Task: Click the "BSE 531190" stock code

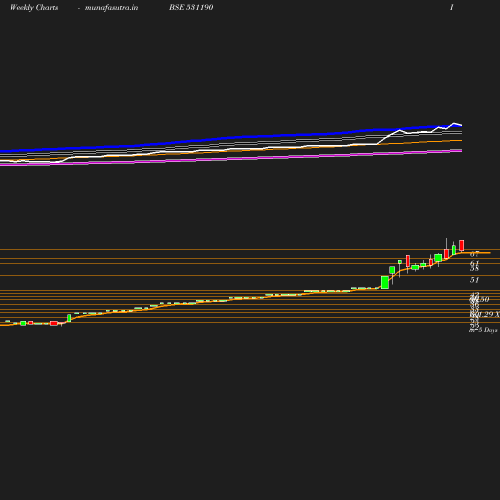Action: pyautogui.click(x=191, y=7)
